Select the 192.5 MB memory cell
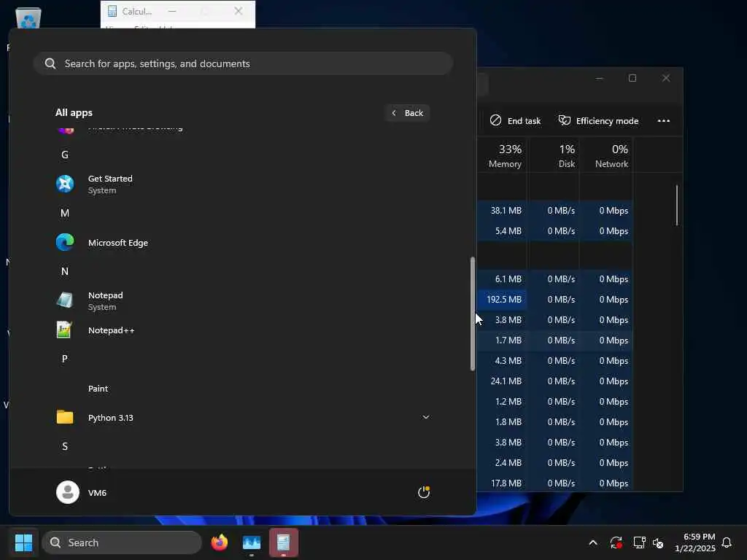 tap(502, 300)
